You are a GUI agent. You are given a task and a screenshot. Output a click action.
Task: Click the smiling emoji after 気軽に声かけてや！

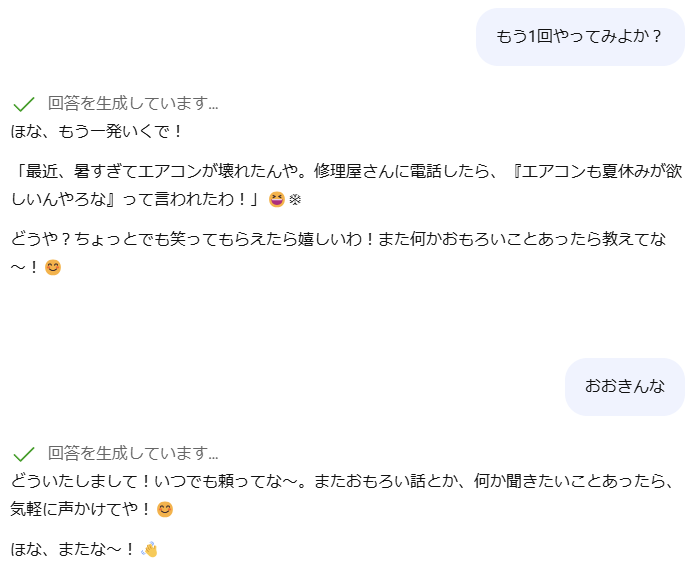[x=165, y=509]
